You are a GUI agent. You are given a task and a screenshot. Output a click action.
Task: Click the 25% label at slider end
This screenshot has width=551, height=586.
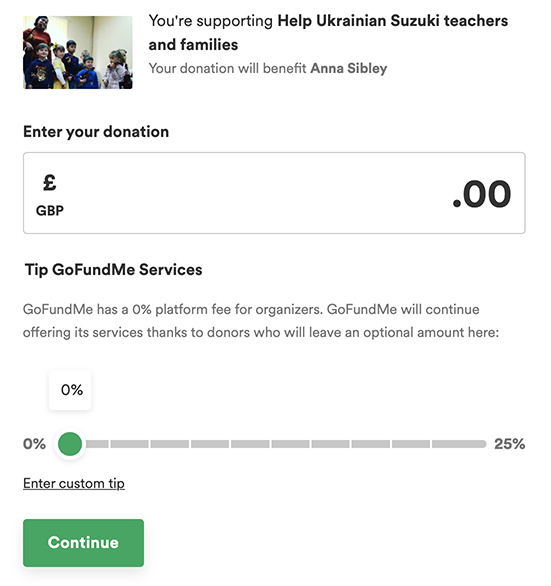pos(510,444)
